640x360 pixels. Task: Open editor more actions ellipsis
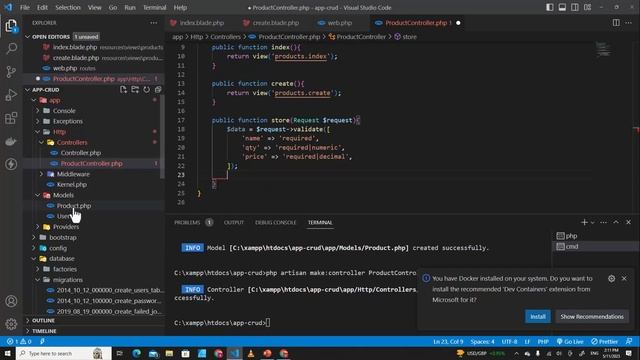pos(629,23)
